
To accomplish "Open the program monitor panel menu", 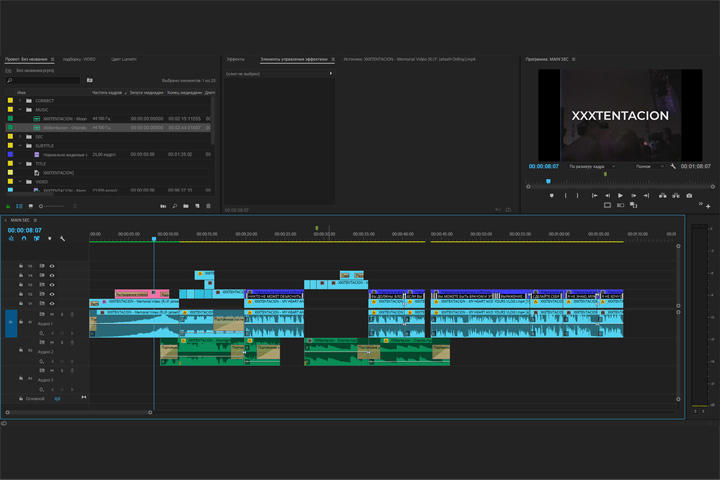I will pos(574,59).
